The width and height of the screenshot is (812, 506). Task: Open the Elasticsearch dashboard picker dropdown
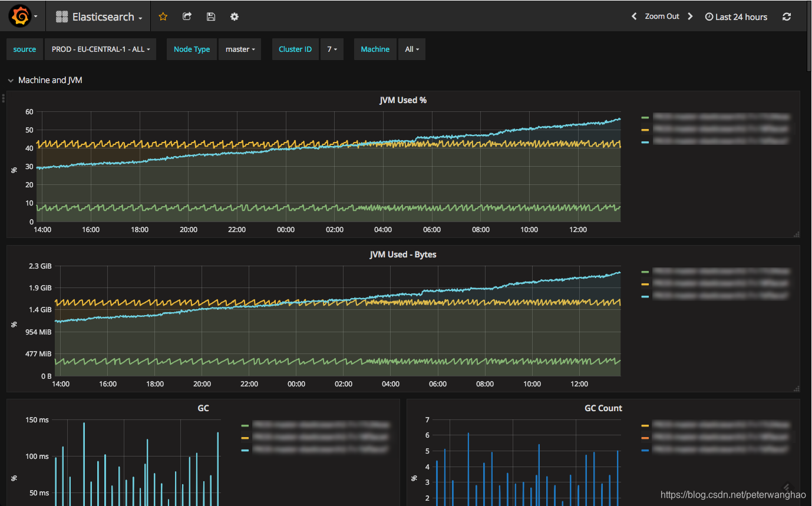98,16
